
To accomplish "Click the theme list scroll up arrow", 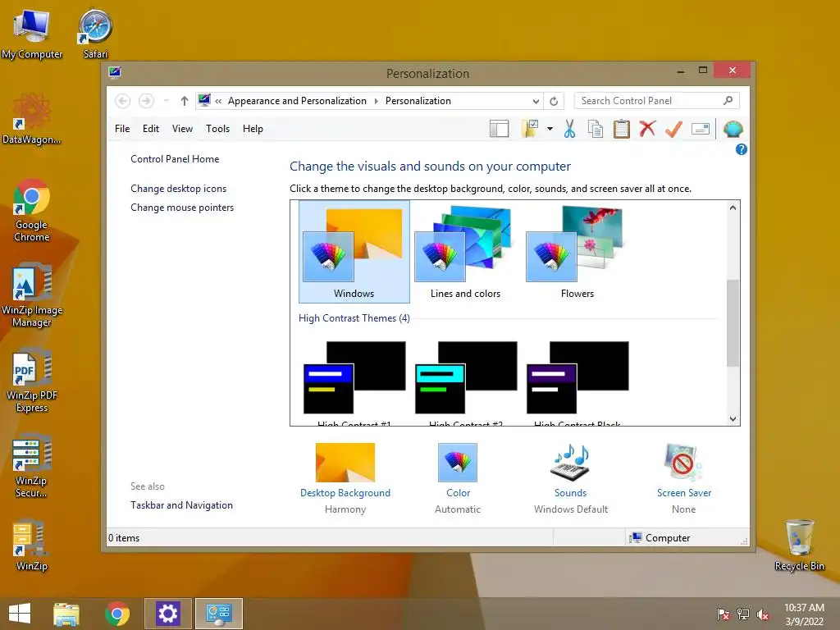I will pyautogui.click(x=733, y=208).
